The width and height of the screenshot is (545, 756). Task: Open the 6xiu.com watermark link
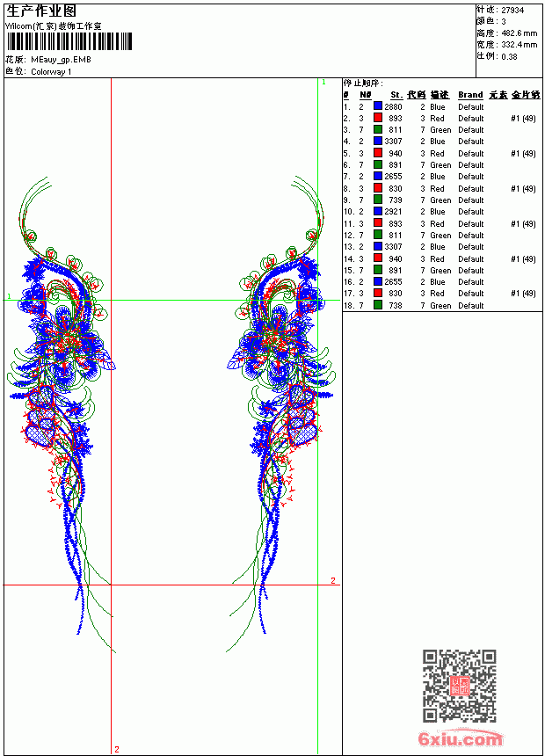pos(460,738)
